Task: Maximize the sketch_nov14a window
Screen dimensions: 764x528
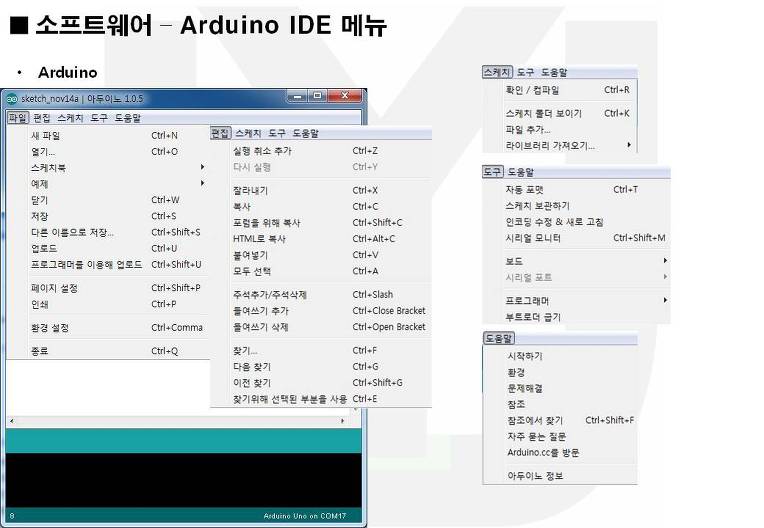Action: pos(317,96)
